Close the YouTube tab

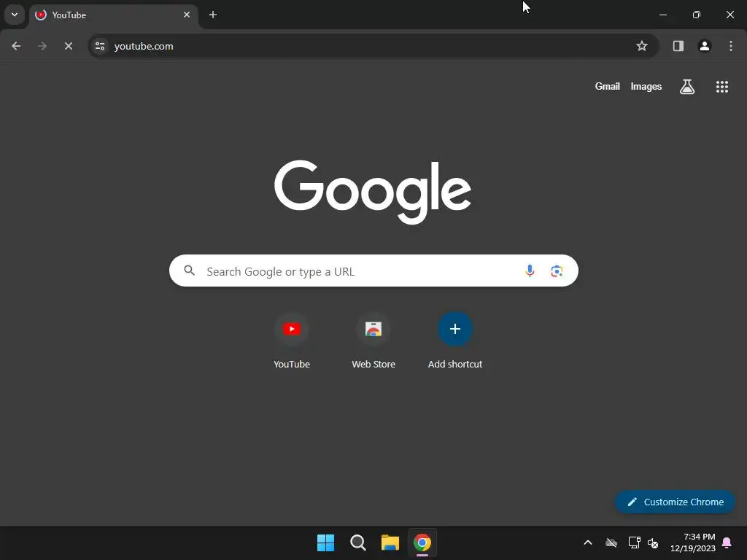[187, 15]
